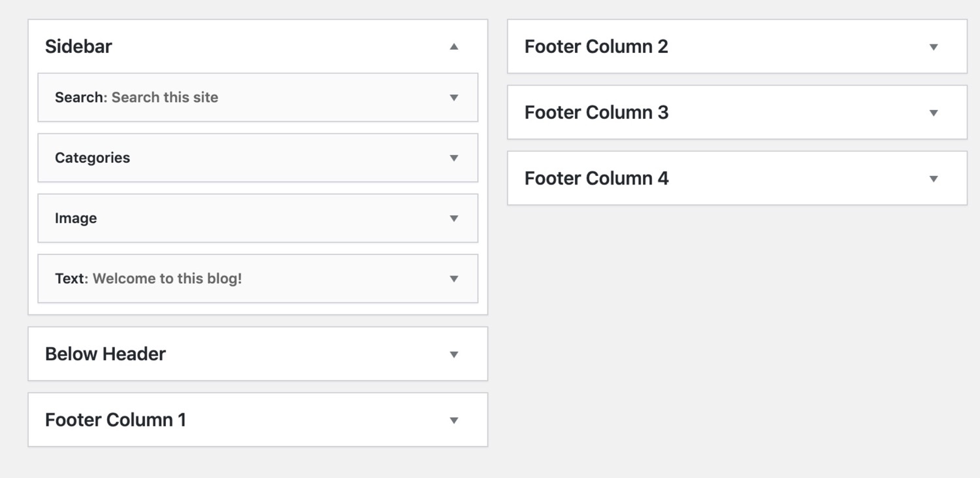The image size is (980, 478).
Task: Click the Image widget's down arrow
Action: 454,218
